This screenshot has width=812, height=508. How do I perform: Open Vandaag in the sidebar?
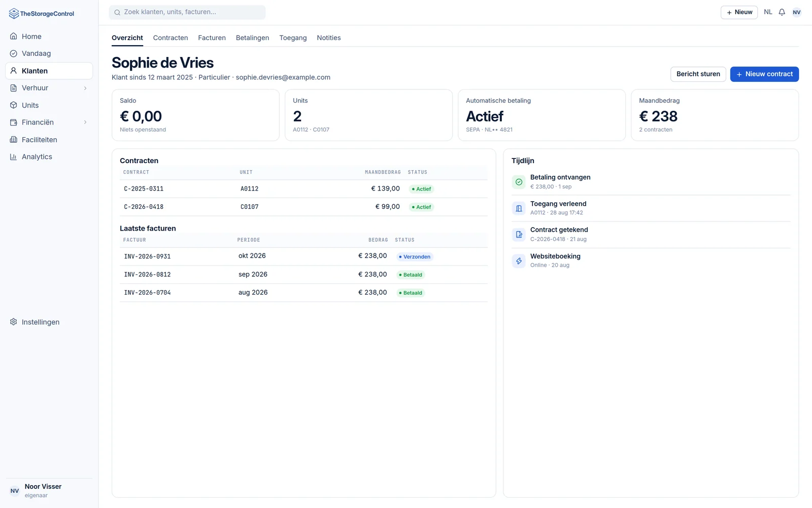pos(49,53)
